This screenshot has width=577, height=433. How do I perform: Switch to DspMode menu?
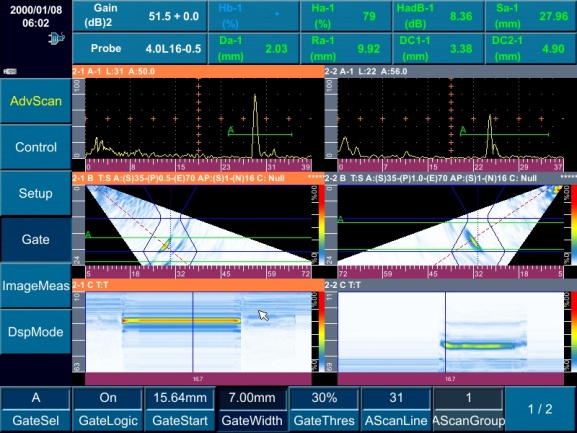point(36,332)
